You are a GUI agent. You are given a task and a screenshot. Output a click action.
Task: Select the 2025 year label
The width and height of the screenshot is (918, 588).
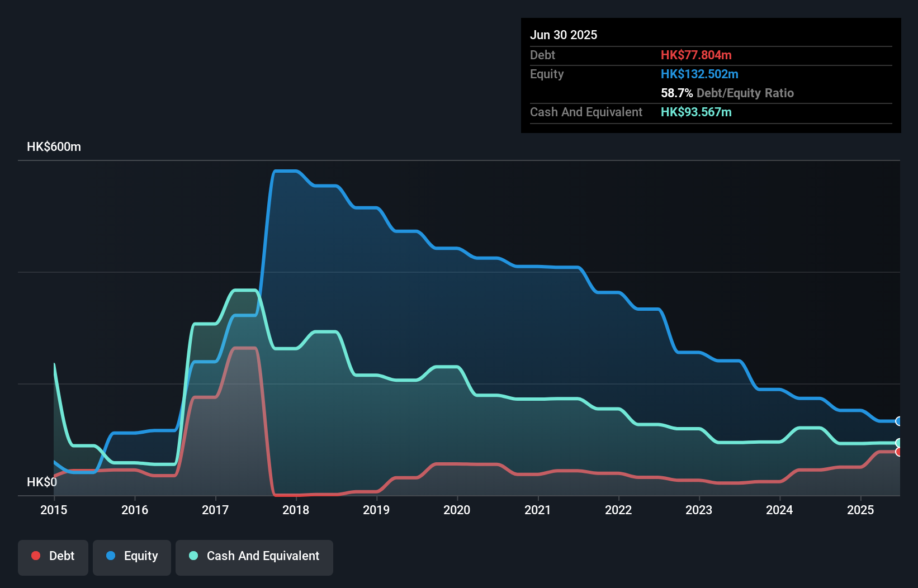pyautogui.click(x=861, y=510)
